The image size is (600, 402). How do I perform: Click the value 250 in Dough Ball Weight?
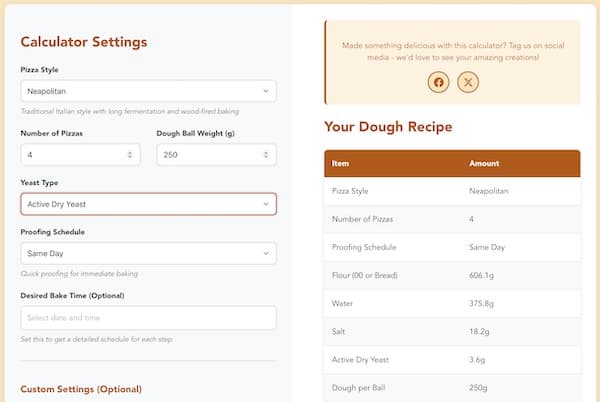pyautogui.click(x=172, y=155)
